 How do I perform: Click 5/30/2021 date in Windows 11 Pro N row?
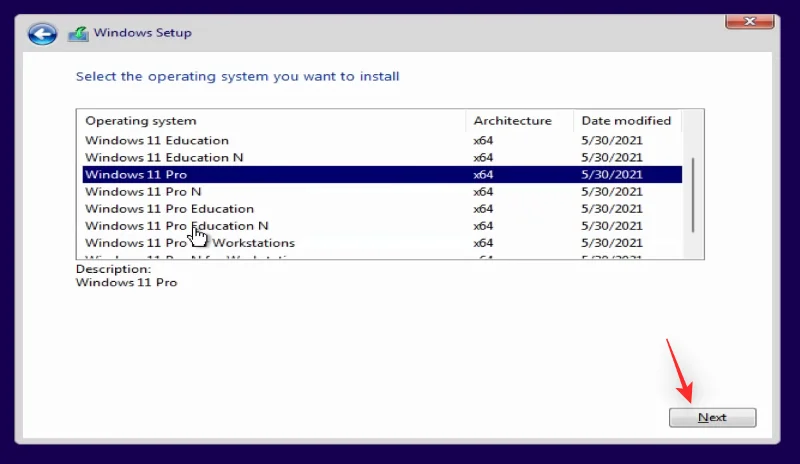[x=612, y=191]
